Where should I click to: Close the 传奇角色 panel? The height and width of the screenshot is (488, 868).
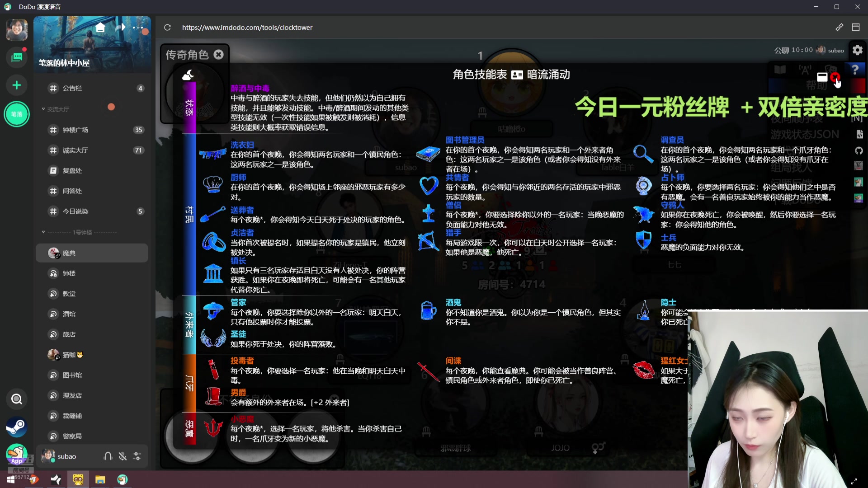coord(219,54)
